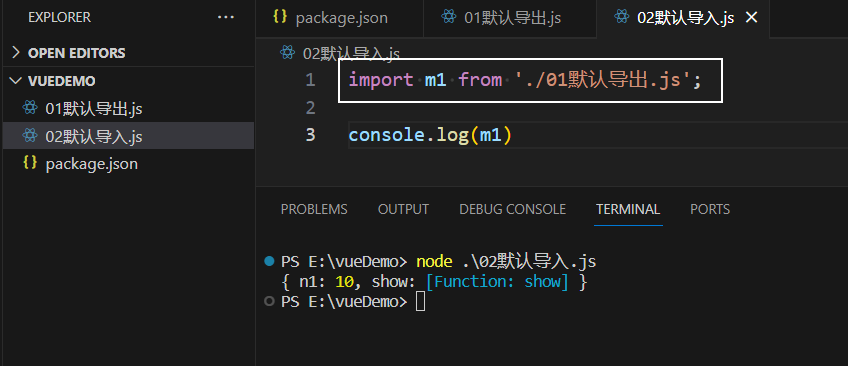Click '.\02默认导入.js' argument in terminal
Viewport: 848px width, 366px height.
click(x=529, y=262)
